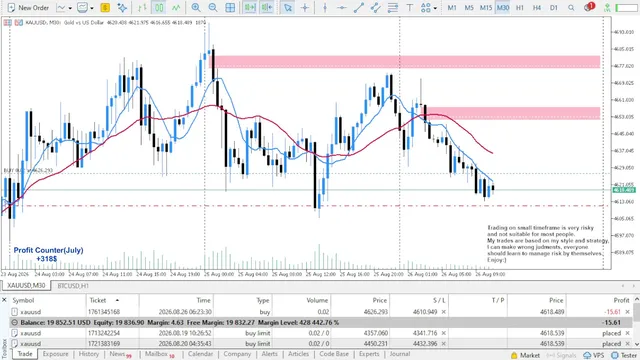Click the upper pink resistance zone
640x360 pixels.
coord(404,62)
